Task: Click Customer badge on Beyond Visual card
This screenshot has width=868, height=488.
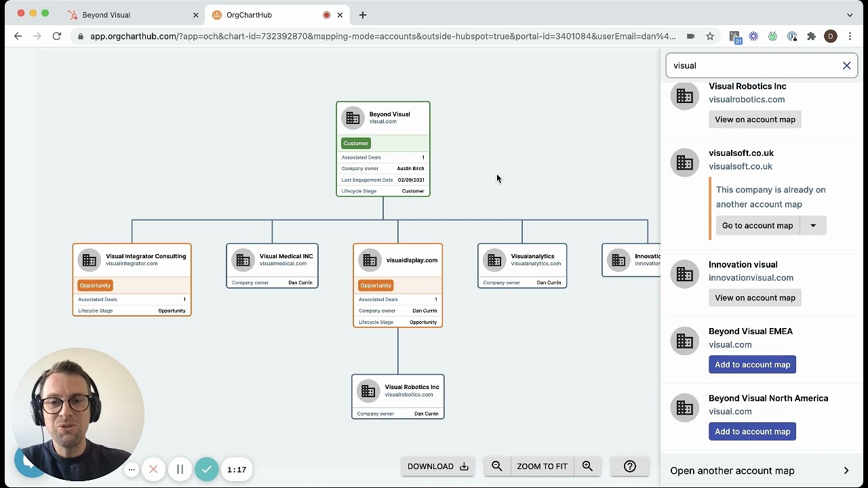Action: 356,143
